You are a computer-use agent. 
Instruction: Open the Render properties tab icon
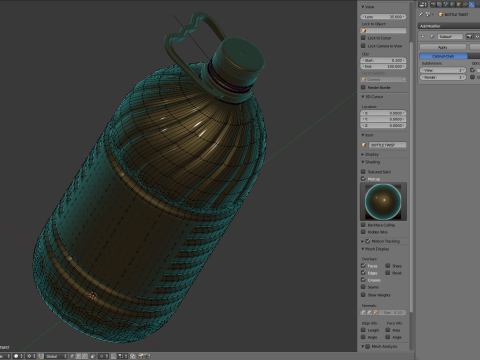tap(433, 4)
